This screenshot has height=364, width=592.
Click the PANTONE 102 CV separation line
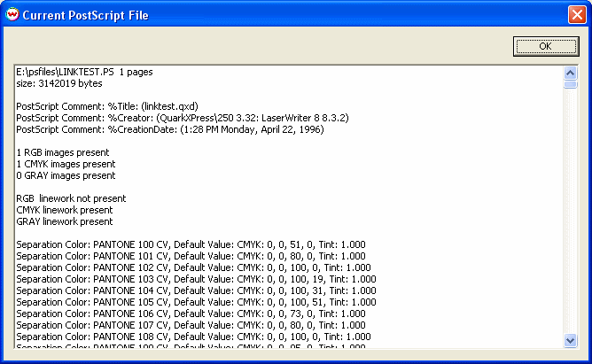coord(193,267)
